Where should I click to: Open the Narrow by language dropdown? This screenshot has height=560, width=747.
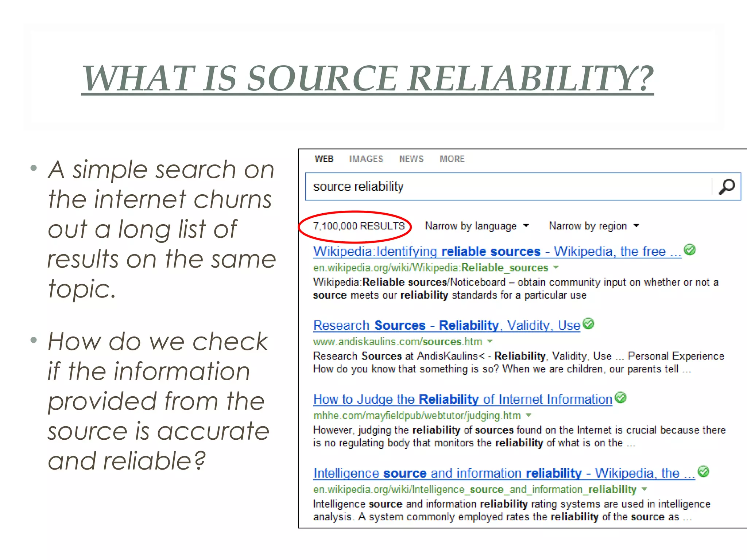coord(477,226)
